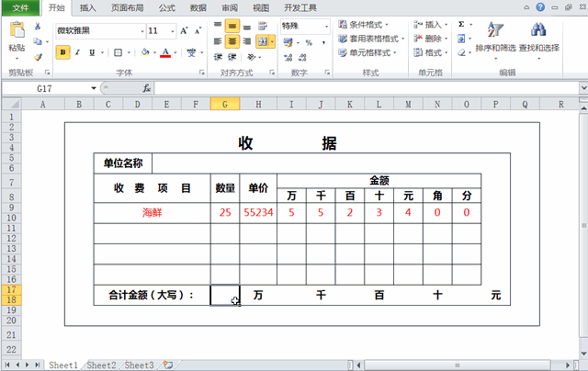Screen dimensions: 588x371
Task: Open 排序和筛选 sort and filter
Action: pos(496,40)
